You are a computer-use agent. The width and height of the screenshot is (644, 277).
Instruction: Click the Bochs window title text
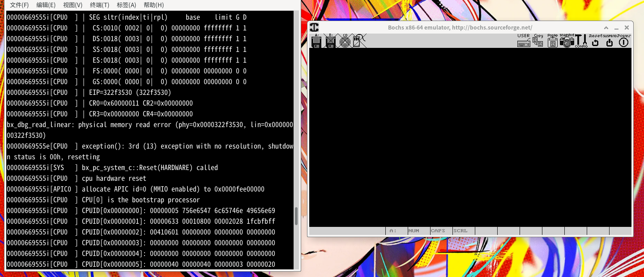coord(460,27)
